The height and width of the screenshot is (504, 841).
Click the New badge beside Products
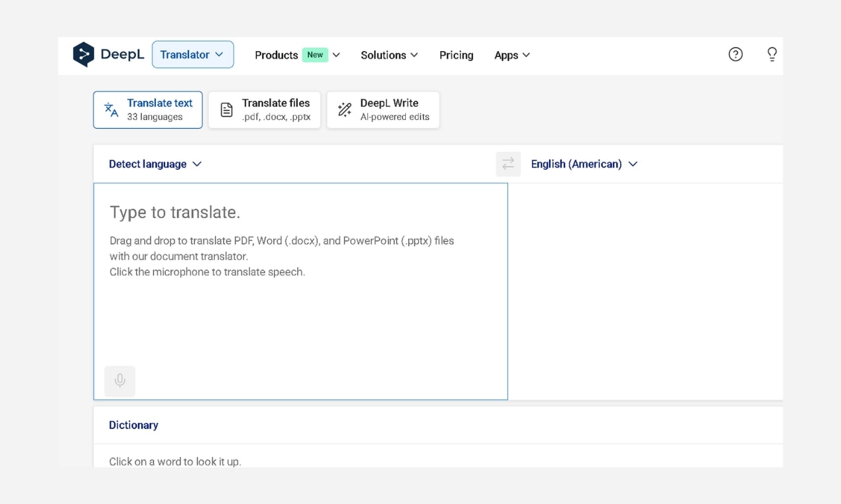coord(315,55)
